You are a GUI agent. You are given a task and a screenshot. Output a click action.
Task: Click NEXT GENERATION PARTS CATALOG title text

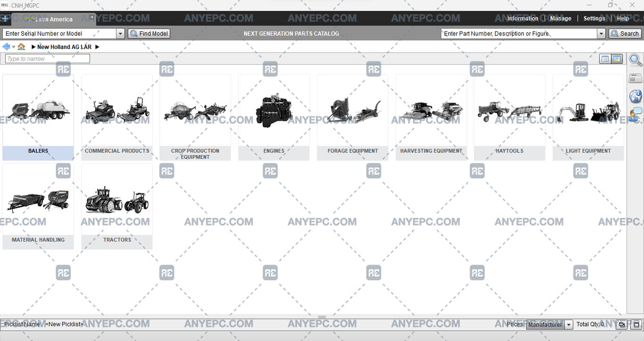291,33
